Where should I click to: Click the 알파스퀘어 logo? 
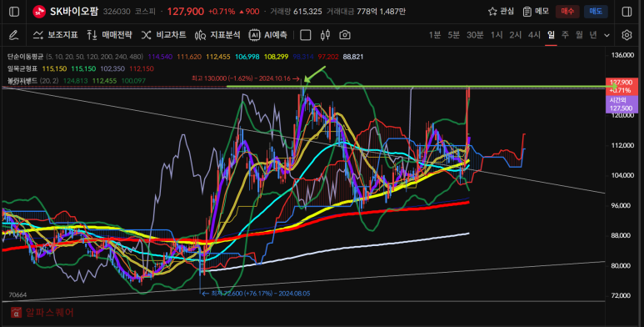click(42, 313)
